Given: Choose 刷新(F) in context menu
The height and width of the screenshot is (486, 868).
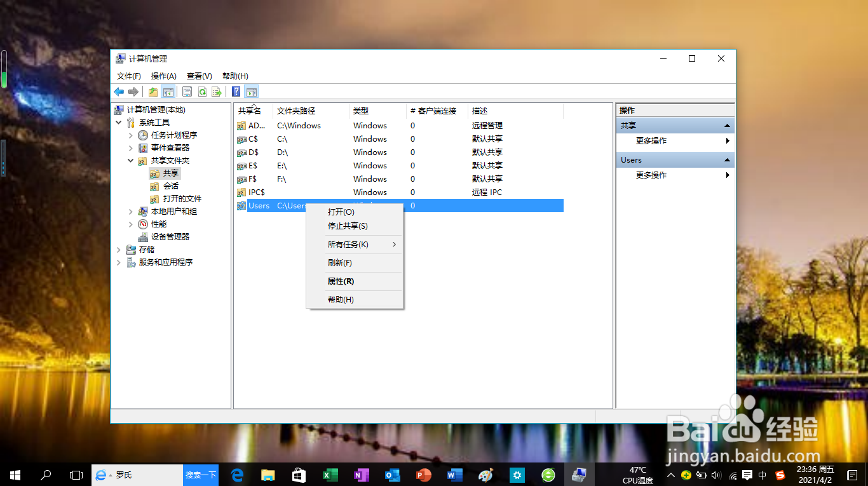Looking at the screenshot, I should tap(355, 263).
